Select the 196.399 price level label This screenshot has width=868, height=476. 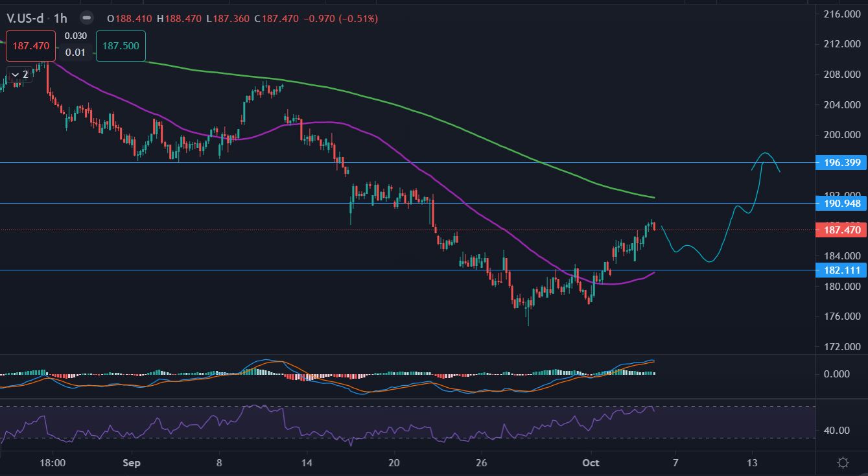click(840, 163)
